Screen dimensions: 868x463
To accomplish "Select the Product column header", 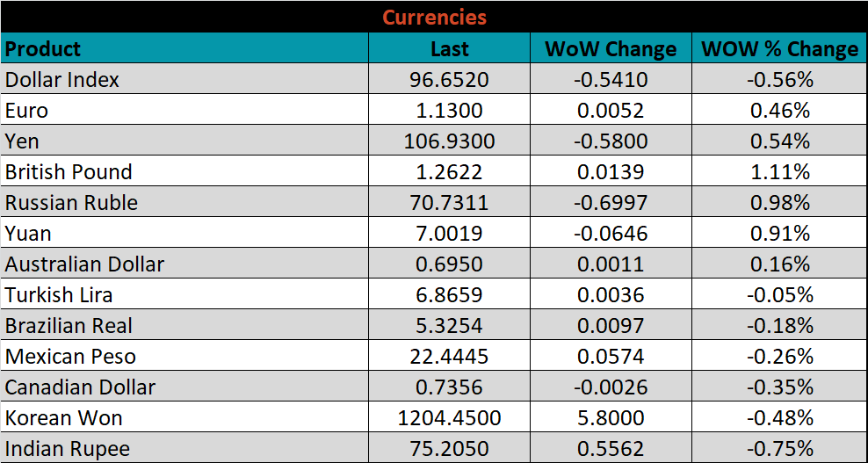I will click(x=43, y=49).
